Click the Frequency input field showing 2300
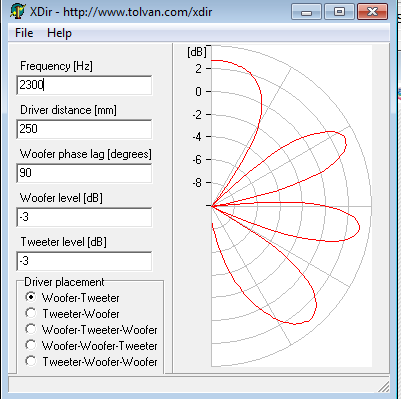 pyautogui.click(x=84, y=85)
